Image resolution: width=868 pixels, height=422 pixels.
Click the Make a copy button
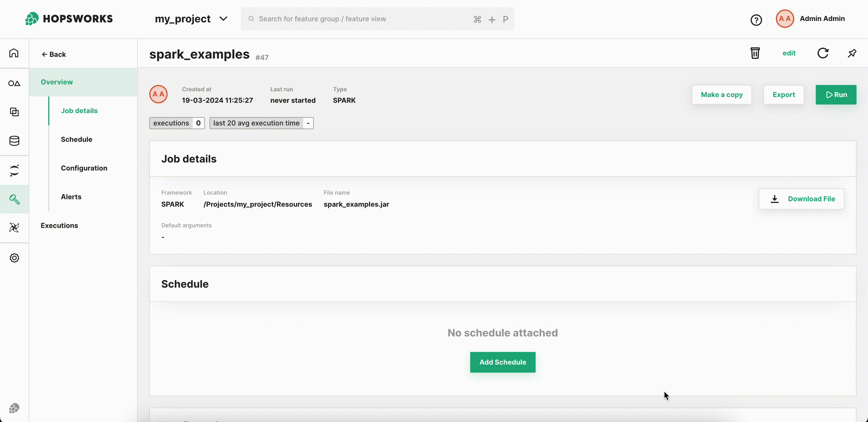click(x=722, y=94)
